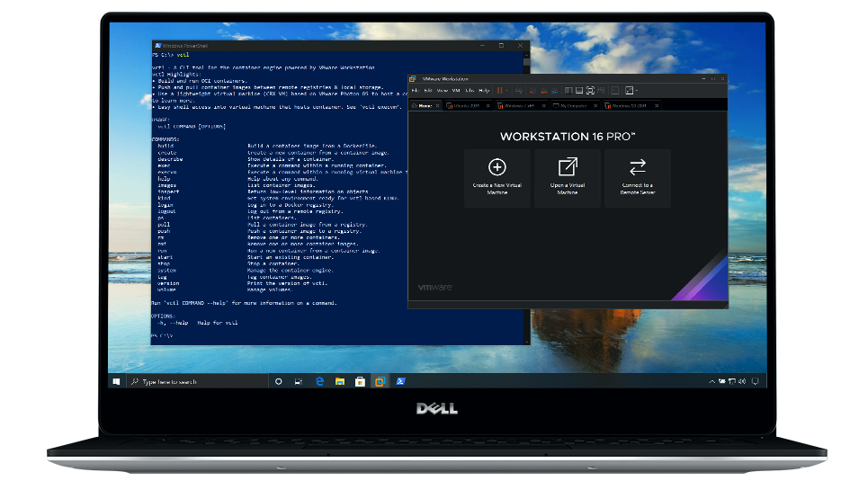Click the Create a New Virtual Machine tile
The image size is (868, 490).
[497, 178]
